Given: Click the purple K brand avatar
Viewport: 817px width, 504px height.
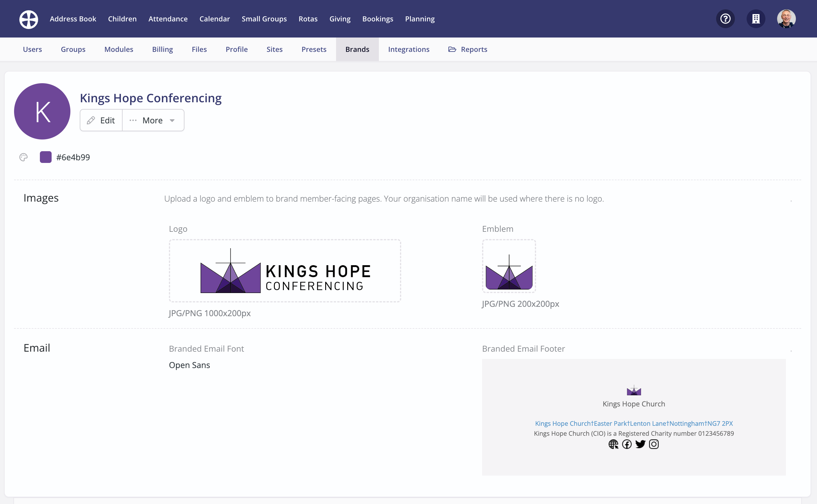Looking at the screenshot, I should point(42,111).
